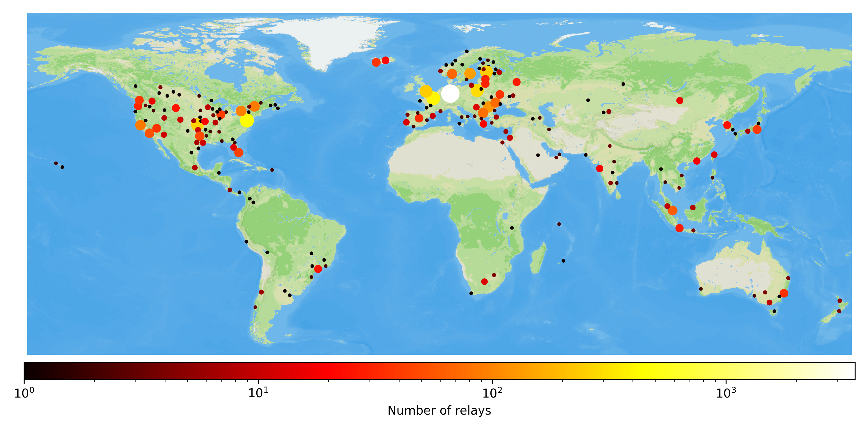
Task: Click the orange dot at Singapore
Action: point(672,211)
